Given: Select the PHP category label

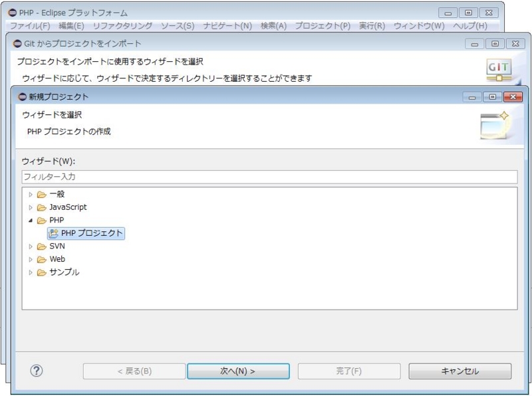Looking at the screenshot, I should coord(57,221).
